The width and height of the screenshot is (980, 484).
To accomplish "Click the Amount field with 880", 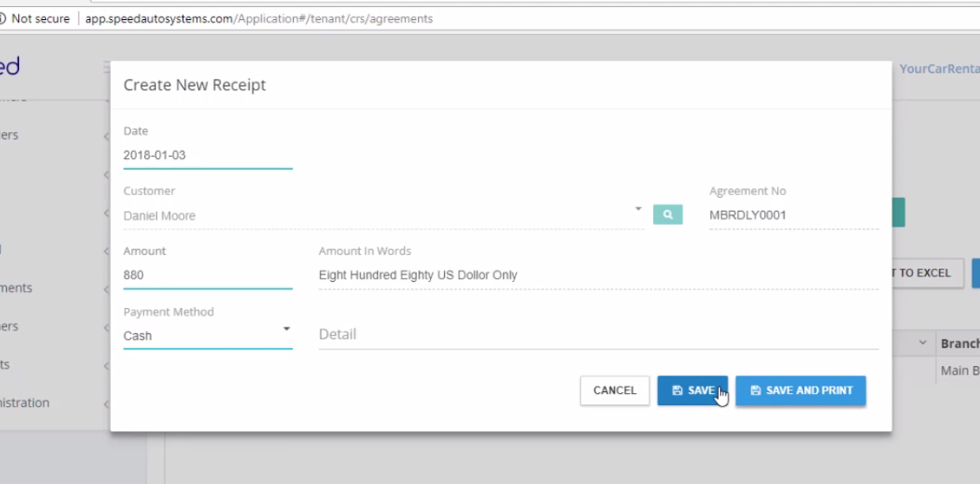I will coord(207,275).
